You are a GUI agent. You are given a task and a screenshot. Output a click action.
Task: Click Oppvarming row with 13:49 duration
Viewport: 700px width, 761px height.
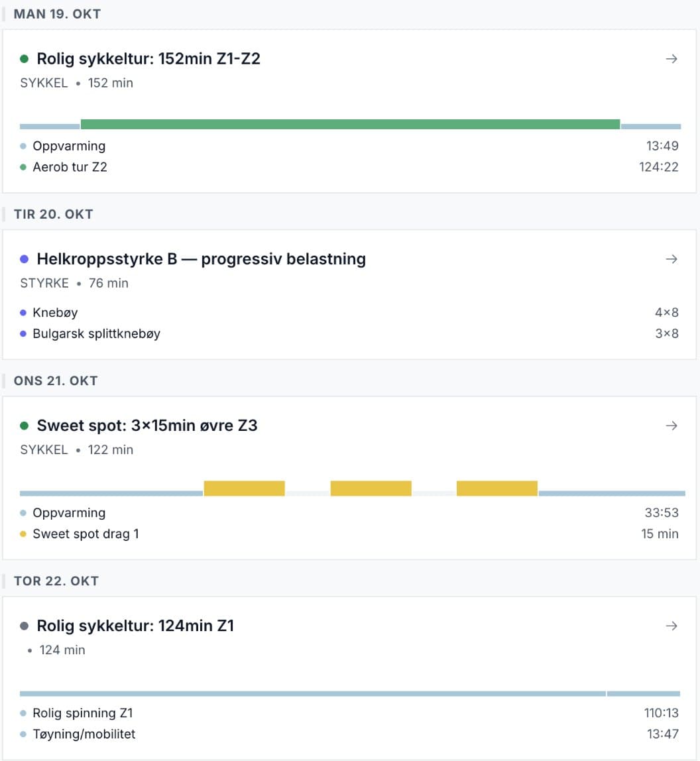(349, 146)
